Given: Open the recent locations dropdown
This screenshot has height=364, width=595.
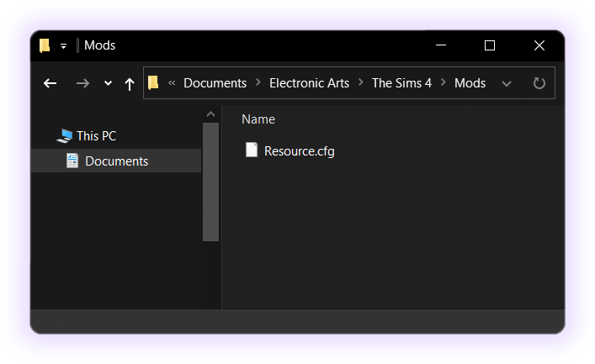Looking at the screenshot, I should [108, 83].
